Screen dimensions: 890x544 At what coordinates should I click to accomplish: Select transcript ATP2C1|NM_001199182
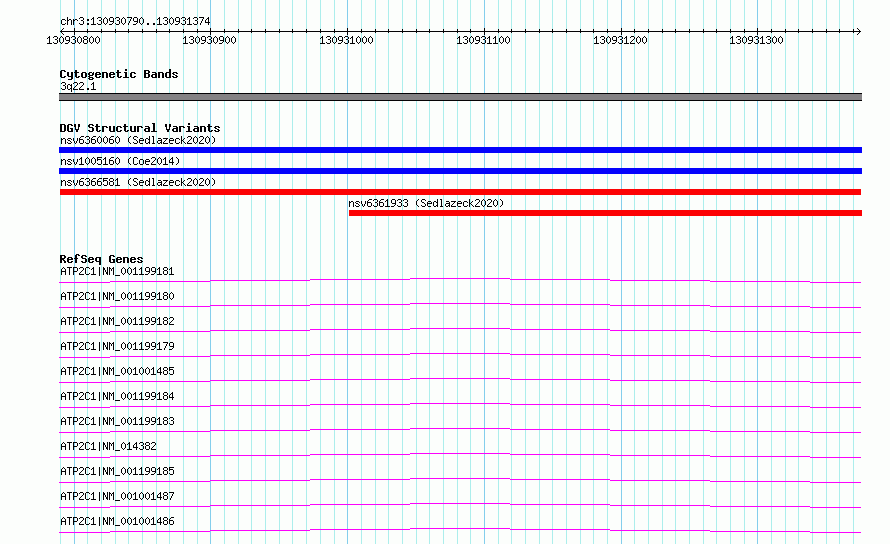(x=117, y=321)
